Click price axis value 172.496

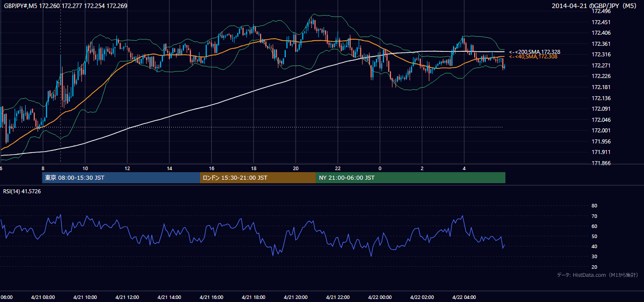point(602,12)
